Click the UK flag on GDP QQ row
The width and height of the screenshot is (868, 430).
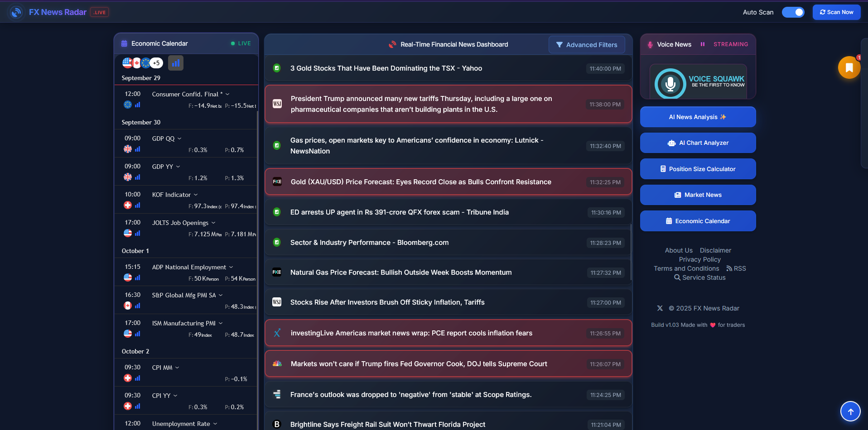click(x=128, y=149)
